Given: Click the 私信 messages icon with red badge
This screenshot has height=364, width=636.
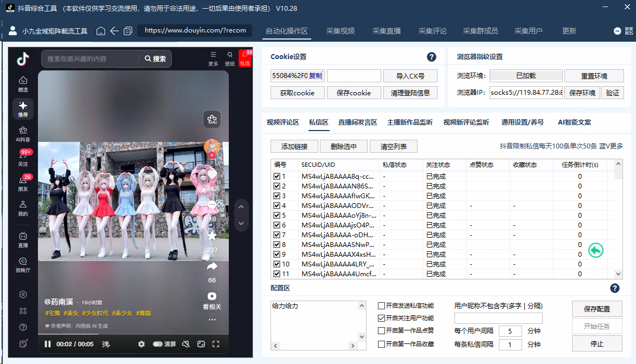Looking at the screenshot, I should click(245, 58).
